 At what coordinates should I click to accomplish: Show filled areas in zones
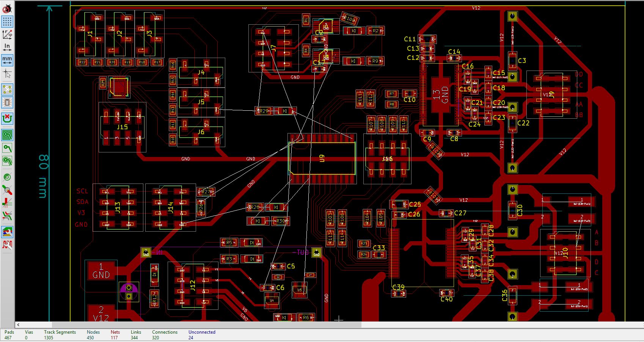pyautogui.click(x=7, y=135)
